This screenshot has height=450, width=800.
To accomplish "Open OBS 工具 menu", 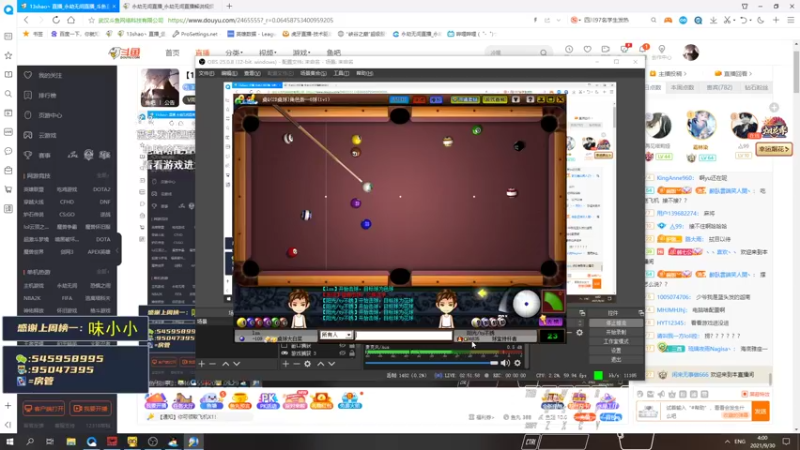I will (x=341, y=73).
